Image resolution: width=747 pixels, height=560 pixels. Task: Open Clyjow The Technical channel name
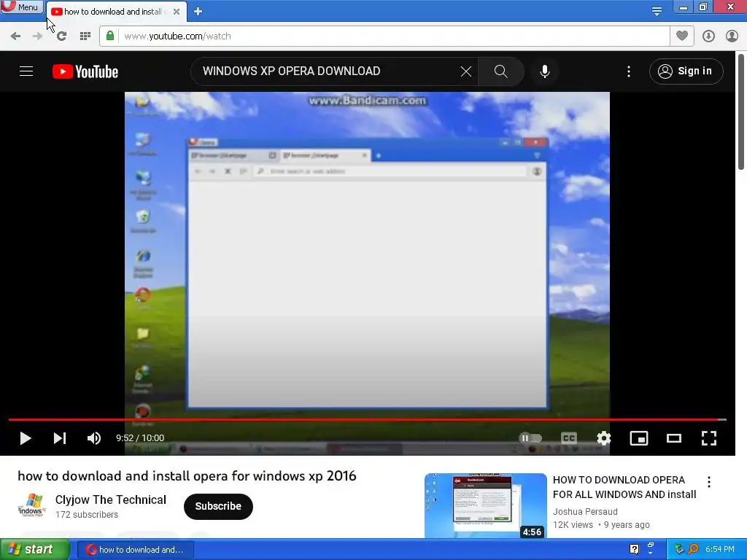point(111,499)
